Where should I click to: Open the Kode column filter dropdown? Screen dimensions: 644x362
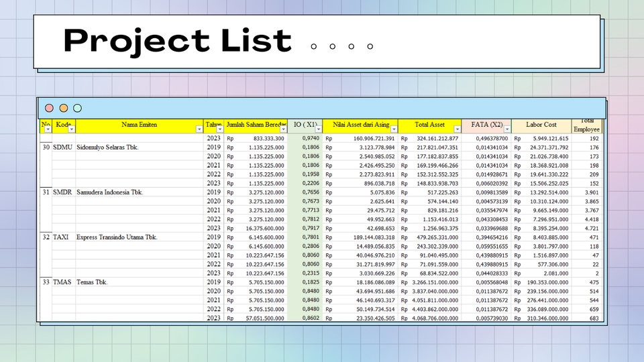tap(72, 129)
